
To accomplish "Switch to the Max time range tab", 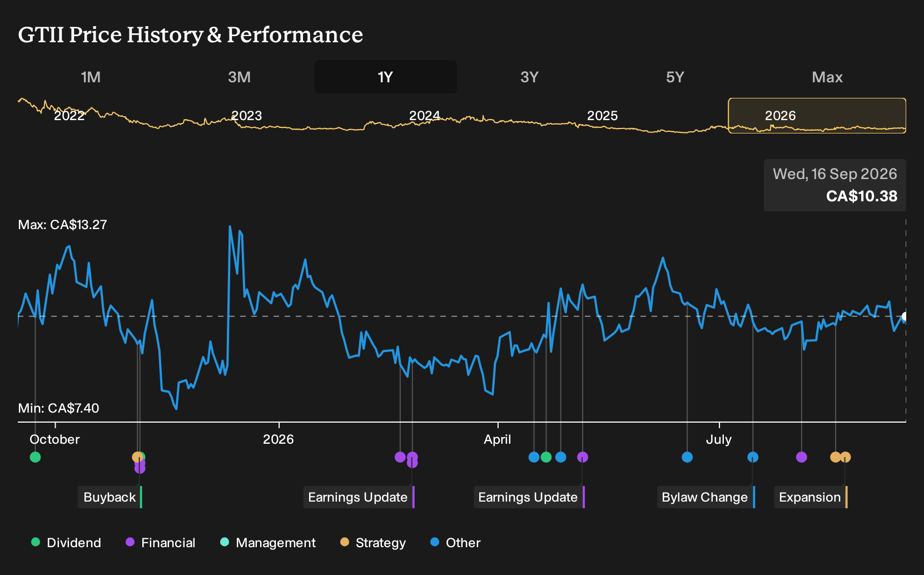I will pyautogui.click(x=827, y=77).
